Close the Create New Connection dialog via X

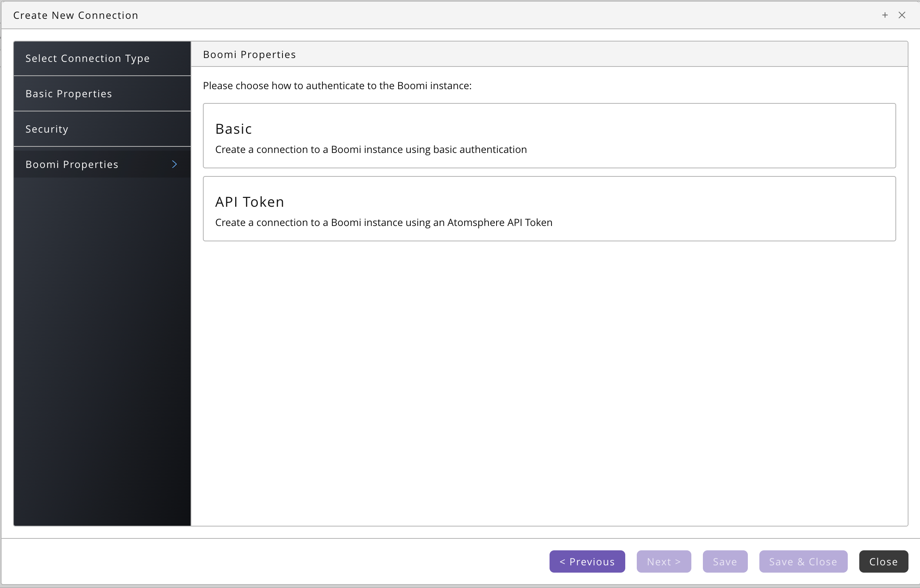pyautogui.click(x=902, y=15)
